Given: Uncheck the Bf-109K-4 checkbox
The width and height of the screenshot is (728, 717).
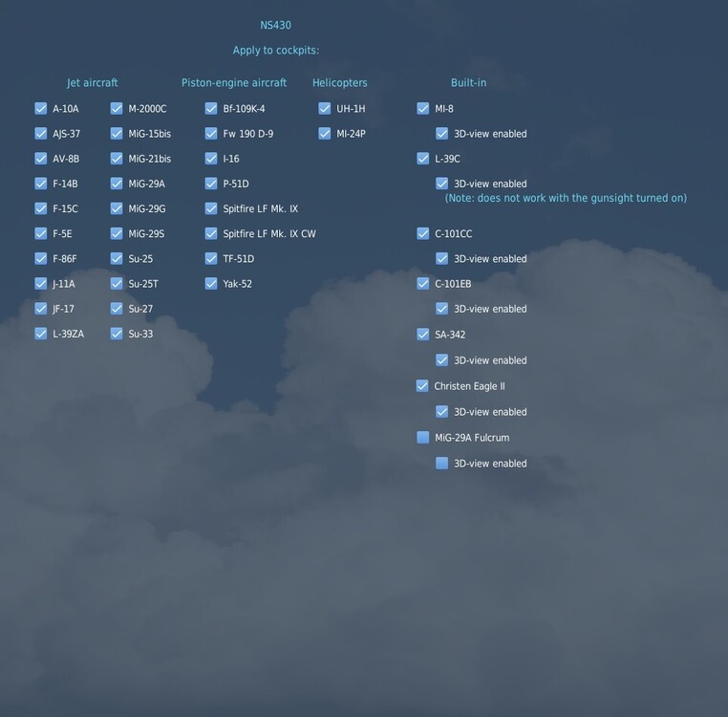Looking at the screenshot, I should 211,109.
